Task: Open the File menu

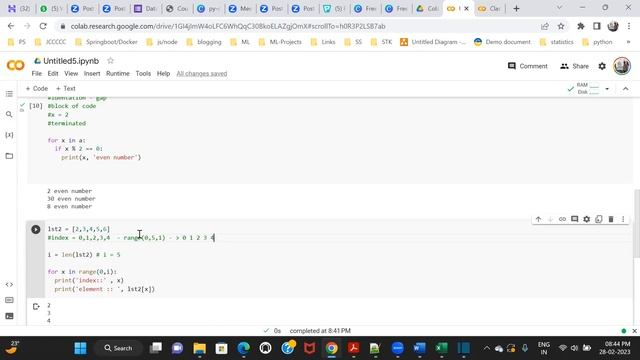Action: coord(37,73)
